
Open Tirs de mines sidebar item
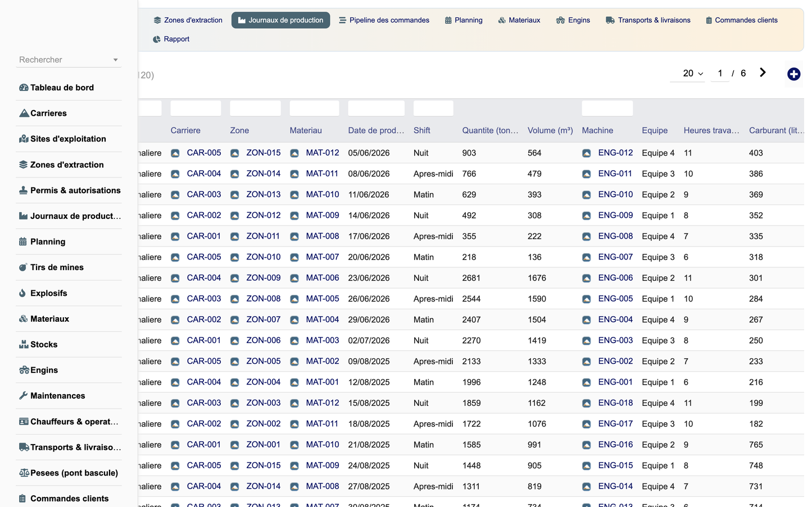69,268
